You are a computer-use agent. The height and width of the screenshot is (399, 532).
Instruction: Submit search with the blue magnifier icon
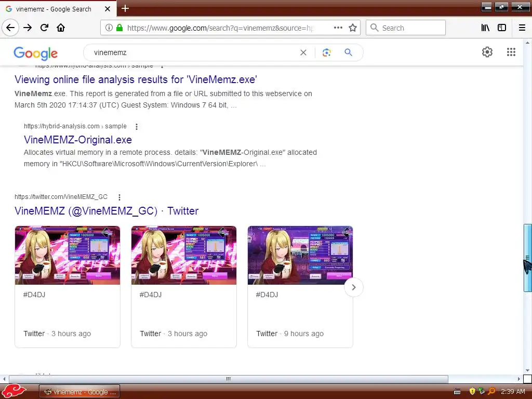coord(348,52)
